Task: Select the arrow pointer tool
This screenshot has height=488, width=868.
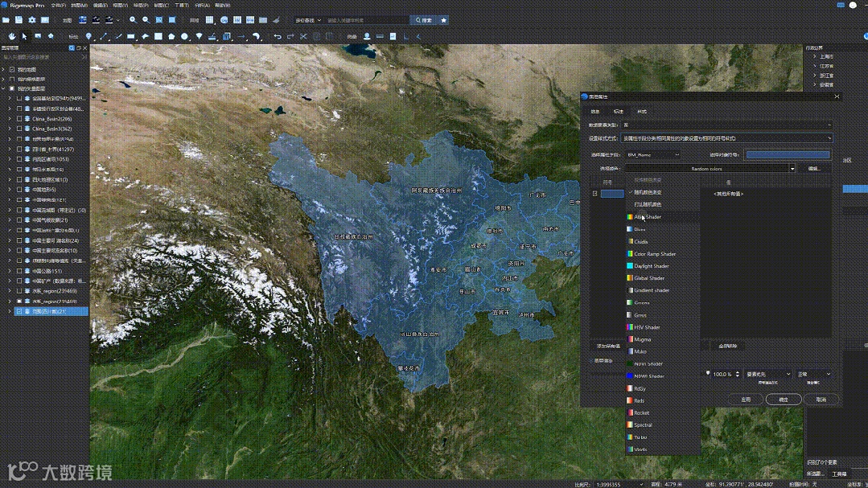Action: (x=24, y=36)
